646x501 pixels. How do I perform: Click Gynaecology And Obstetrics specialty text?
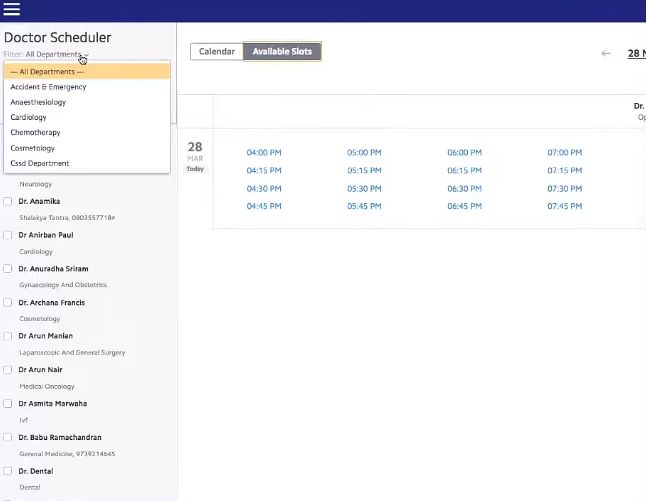coord(63,285)
